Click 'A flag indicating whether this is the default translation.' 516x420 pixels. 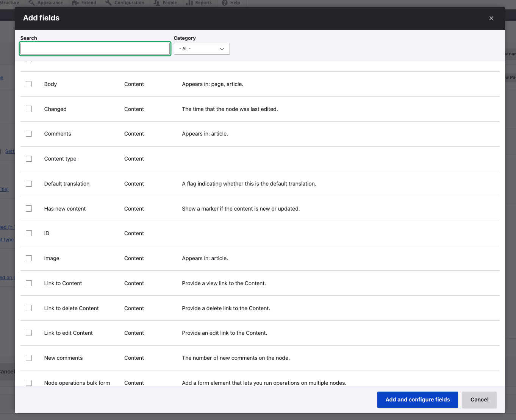(x=249, y=184)
